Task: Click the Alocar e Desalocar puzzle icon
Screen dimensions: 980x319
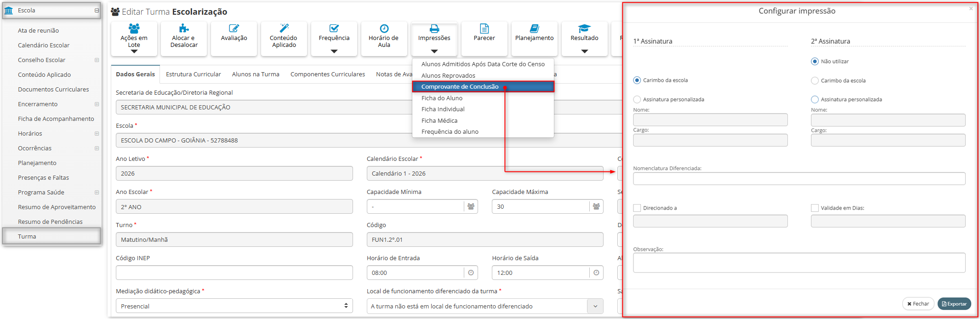Action: coord(184,28)
